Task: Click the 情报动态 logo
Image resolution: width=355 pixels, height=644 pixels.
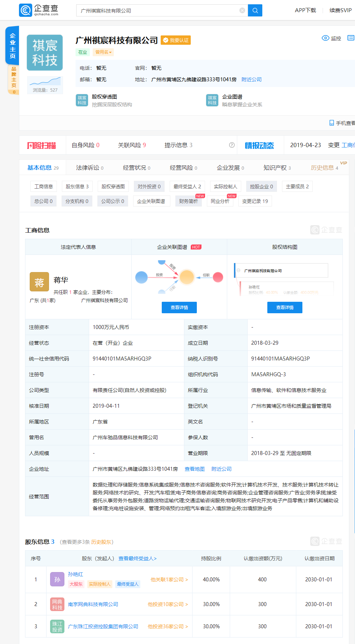Action: click(x=259, y=145)
